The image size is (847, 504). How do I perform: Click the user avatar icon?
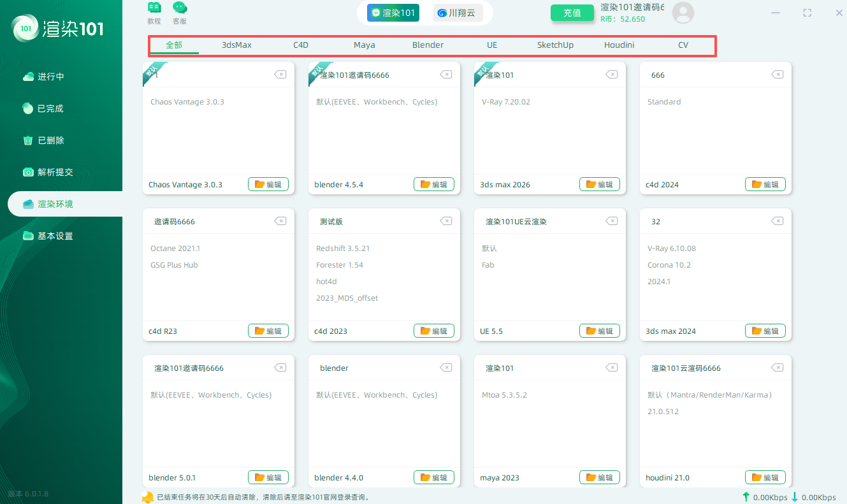point(683,13)
